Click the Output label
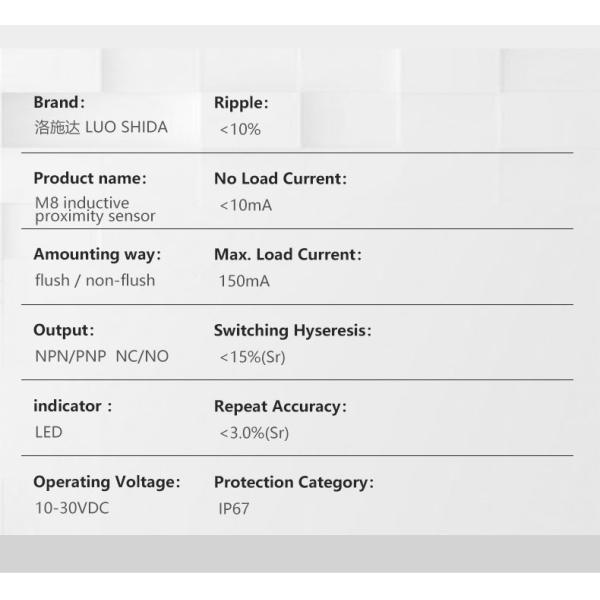 [x=64, y=330]
